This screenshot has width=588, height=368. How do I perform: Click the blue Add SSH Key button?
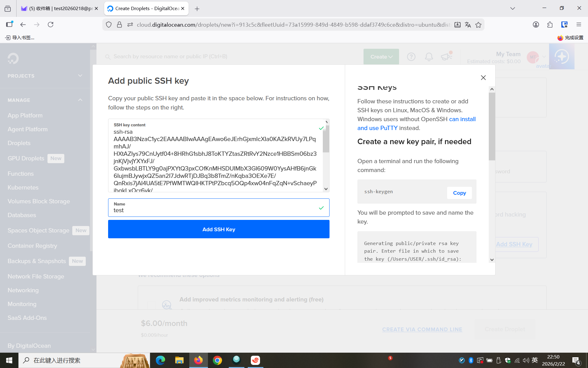(x=219, y=229)
